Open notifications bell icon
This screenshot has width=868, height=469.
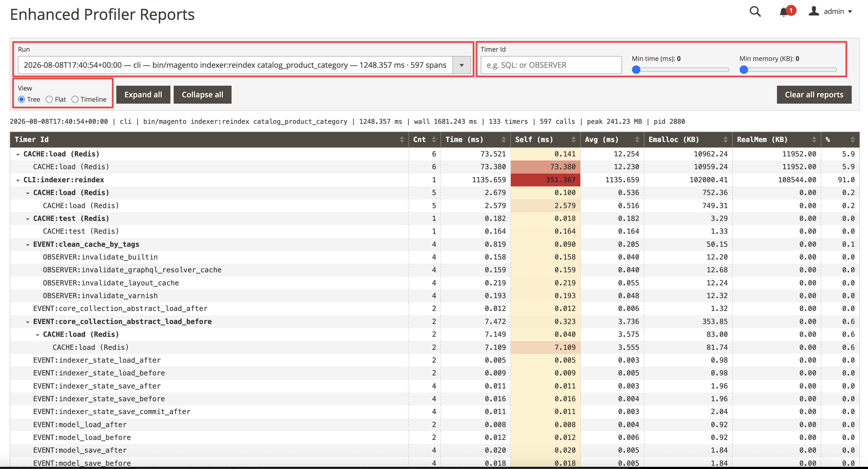coord(784,12)
